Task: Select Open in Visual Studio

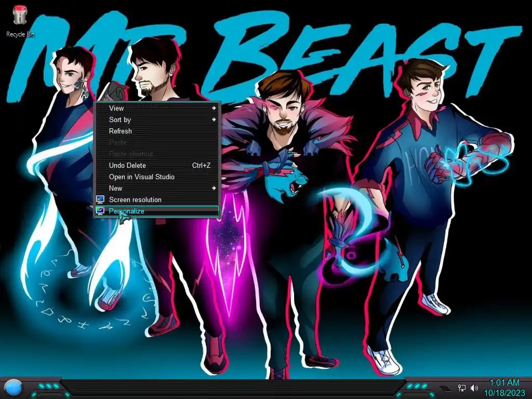Action: pyautogui.click(x=157, y=177)
